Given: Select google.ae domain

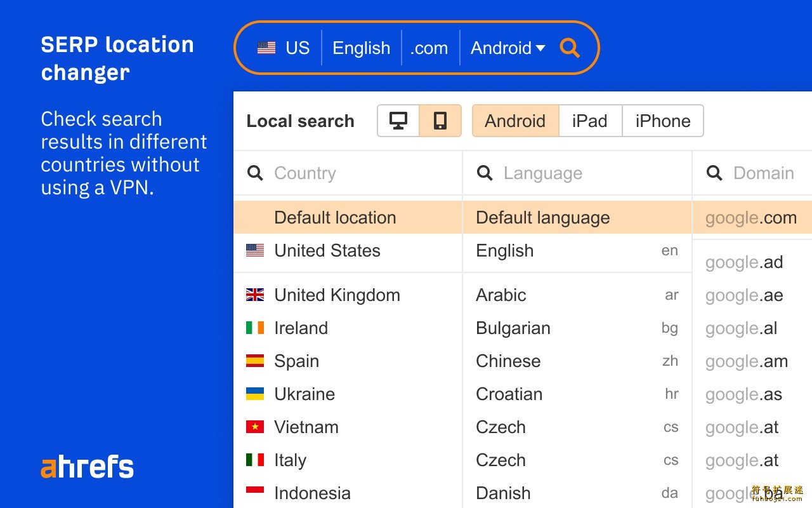Looking at the screenshot, I should pyautogui.click(x=752, y=295).
